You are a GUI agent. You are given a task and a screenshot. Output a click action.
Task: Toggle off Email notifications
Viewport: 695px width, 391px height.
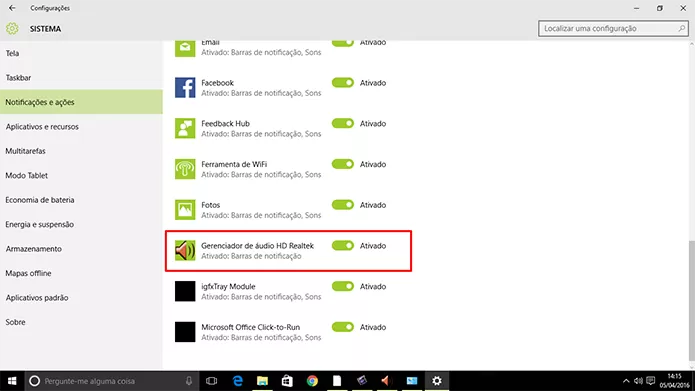(x=343, y=43)
